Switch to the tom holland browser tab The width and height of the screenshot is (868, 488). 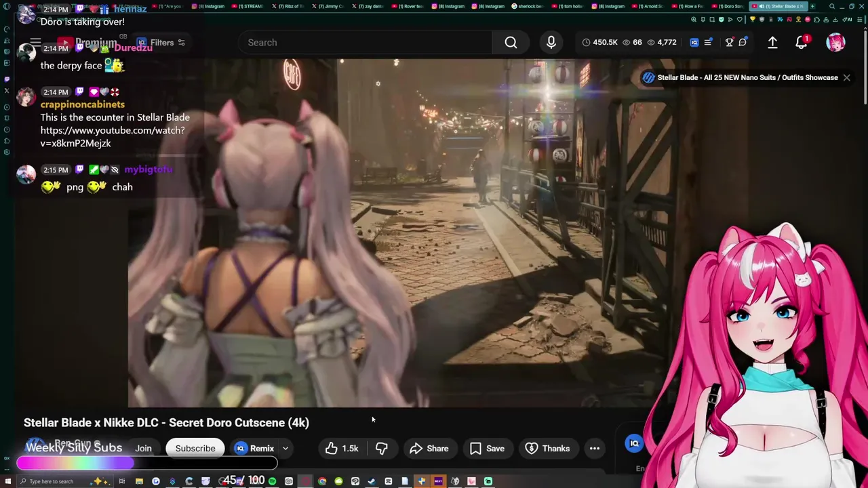[x=568, y=6]
